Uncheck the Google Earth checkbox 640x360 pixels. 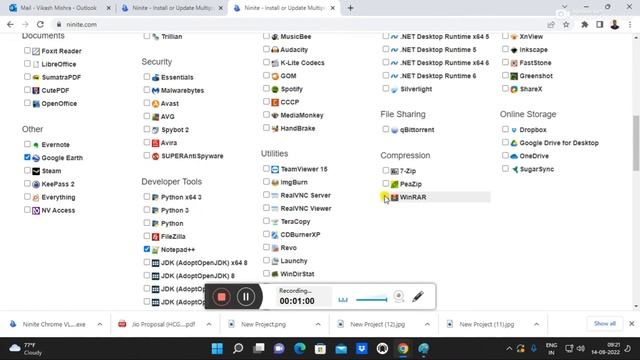click(x=27, y=157)
